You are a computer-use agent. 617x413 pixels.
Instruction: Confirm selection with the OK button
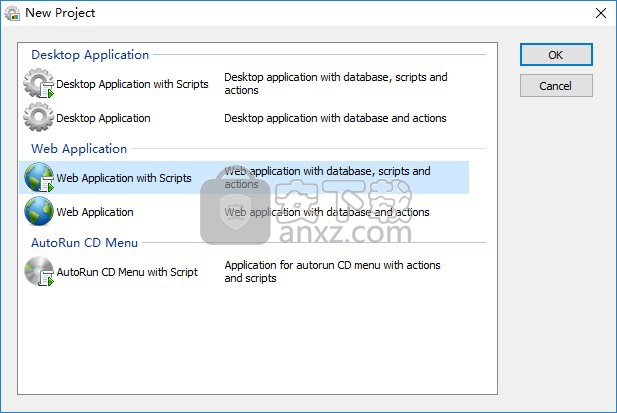[556, 55]
